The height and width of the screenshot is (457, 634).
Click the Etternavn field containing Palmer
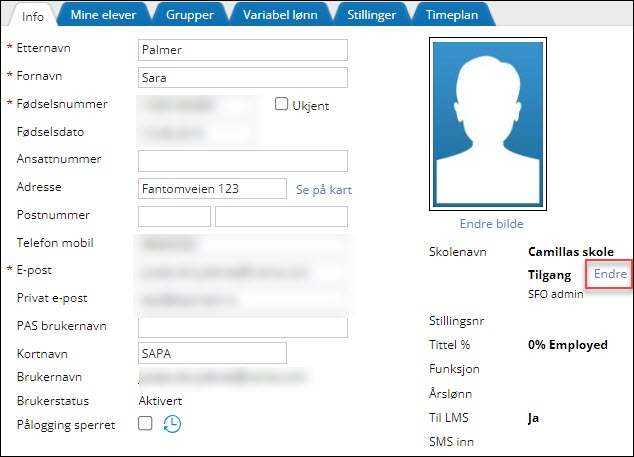point(242,50)
